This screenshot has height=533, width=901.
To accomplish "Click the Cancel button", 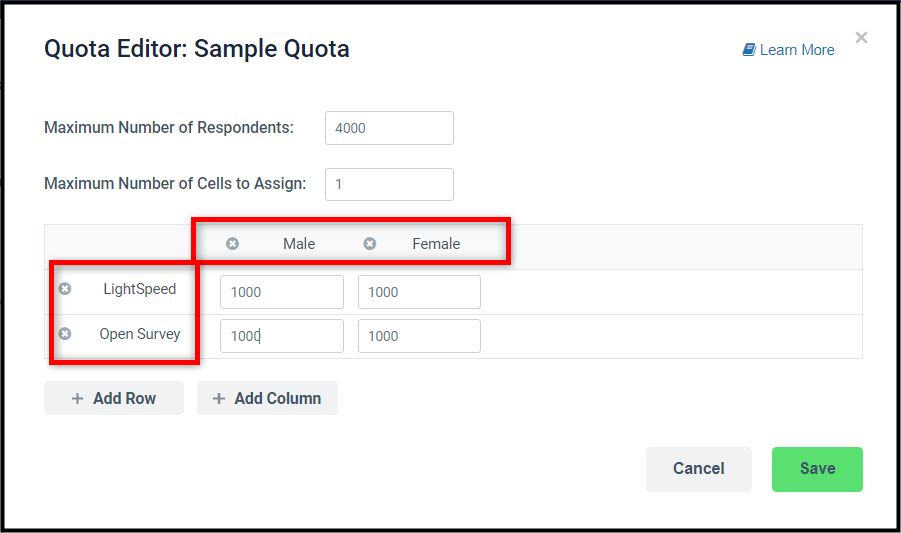I will point(699,469).
